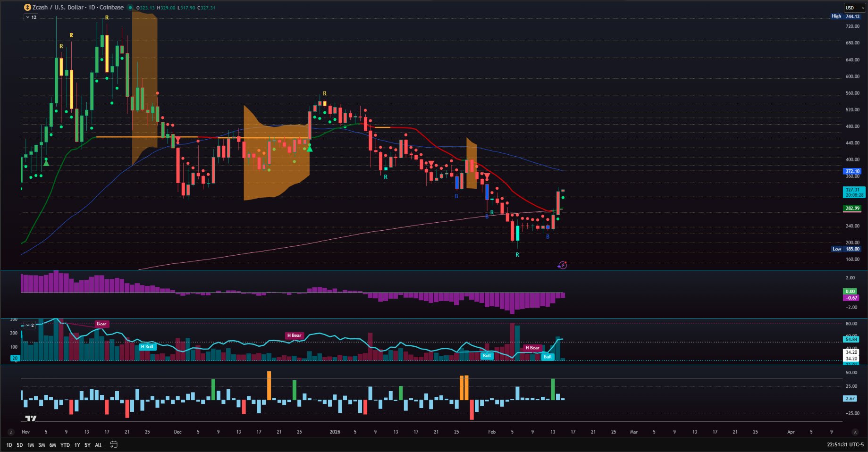Image resolution: width=868 pixels, height=452 pixels.
Task: Open the Go to date calendar icon
Action: 114,444
